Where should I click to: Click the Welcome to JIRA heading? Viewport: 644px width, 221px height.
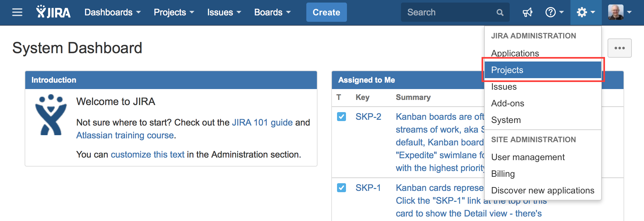(116, 102)
